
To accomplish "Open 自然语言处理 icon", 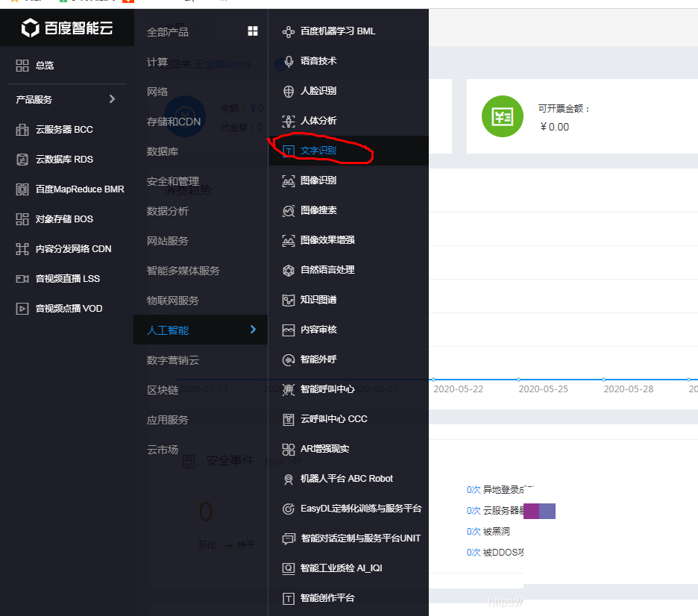I will coord(289,270).
